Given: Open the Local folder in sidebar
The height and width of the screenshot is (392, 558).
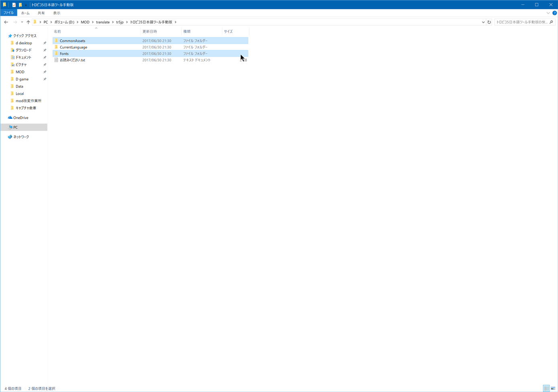Looking at the screenshot, I should pos(20,94).
